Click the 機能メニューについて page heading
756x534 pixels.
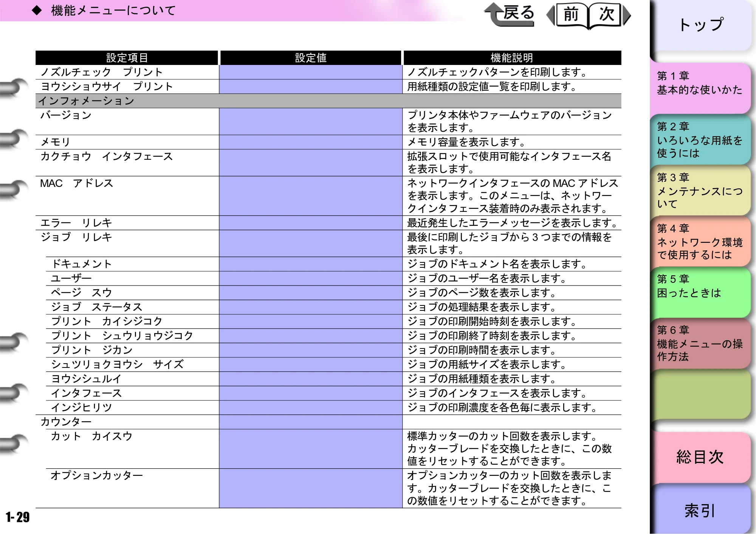click(x=113, y=11)
